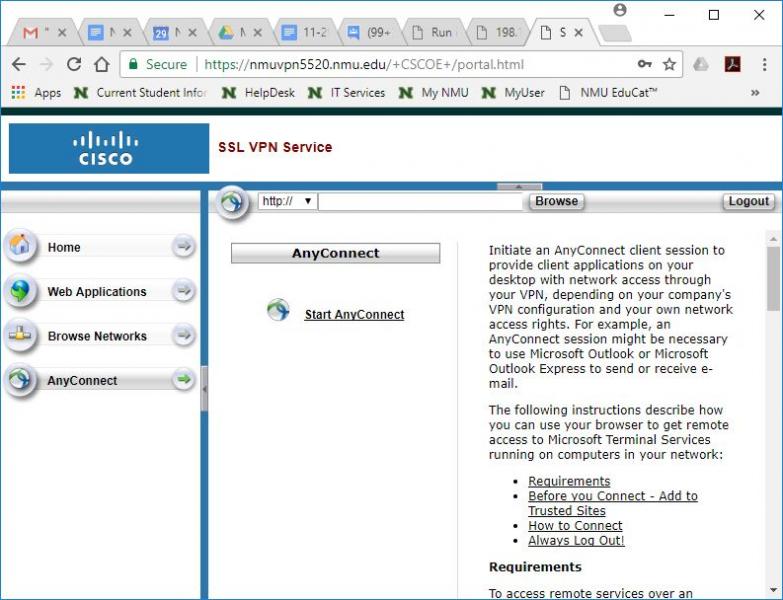This screenshot has height=600, width=783.
Task: Bookmark this page with the star
Action: pos(669,64)
